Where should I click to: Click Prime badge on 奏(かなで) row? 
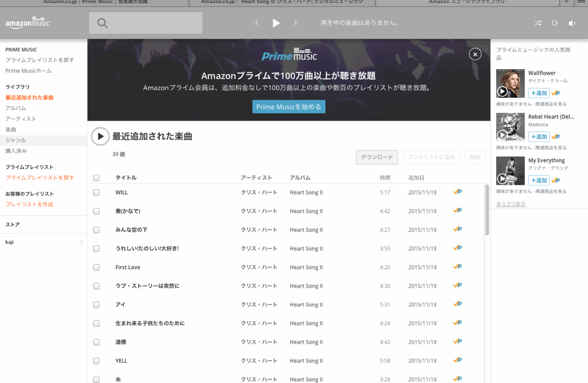point(458,210)
